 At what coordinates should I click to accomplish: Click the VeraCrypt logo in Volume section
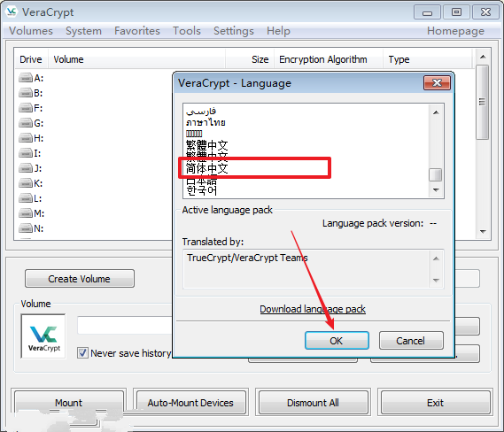coord(43,336)
